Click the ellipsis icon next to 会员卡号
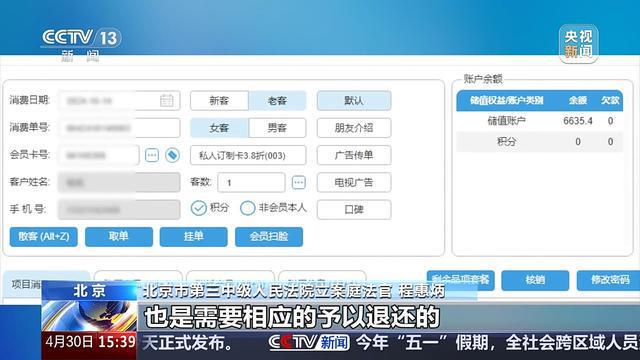 coord(152,155)
